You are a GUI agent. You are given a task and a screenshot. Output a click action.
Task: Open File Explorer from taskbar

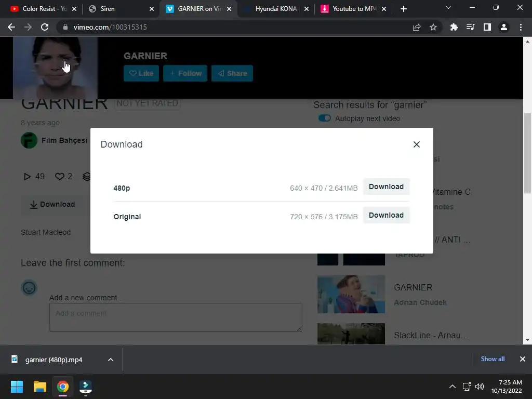click(40, 387)
